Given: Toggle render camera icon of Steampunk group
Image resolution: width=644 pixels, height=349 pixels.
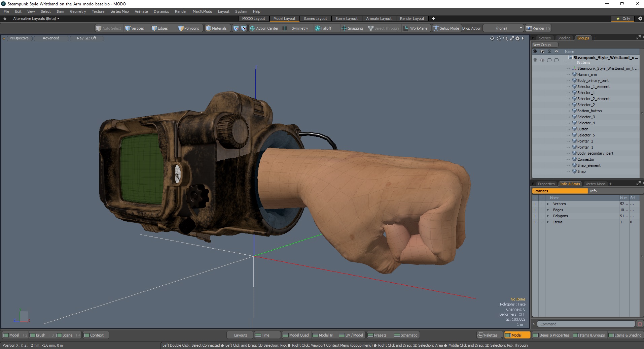Looking at the screenshot, I should pos(542,60).
